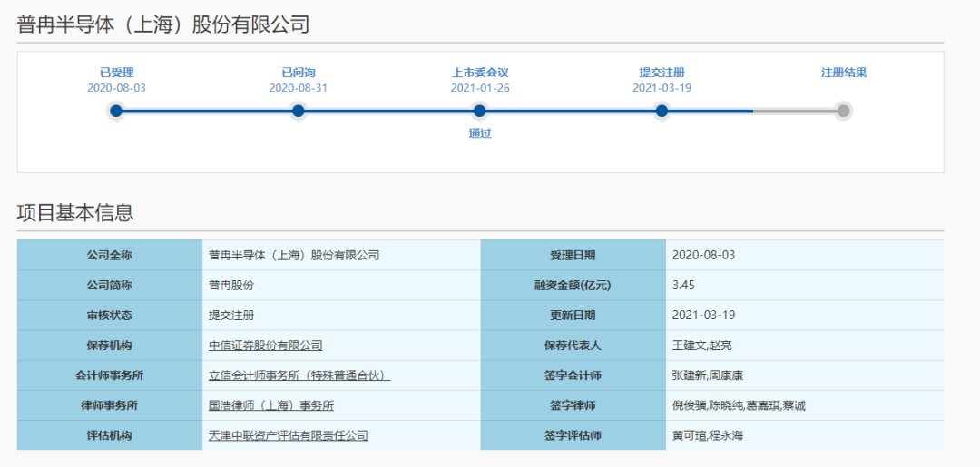980x467 pixels.
Task: Open 天津中联资产评估有限责任公司 link
Action: [x=289, y=435]
